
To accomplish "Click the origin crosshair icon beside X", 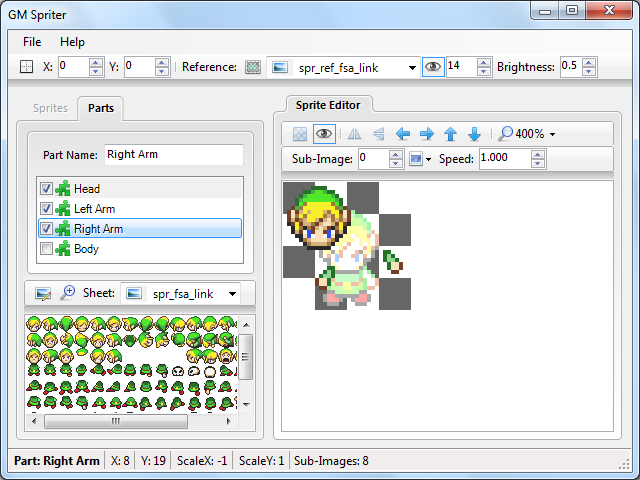I will (27, 67).
